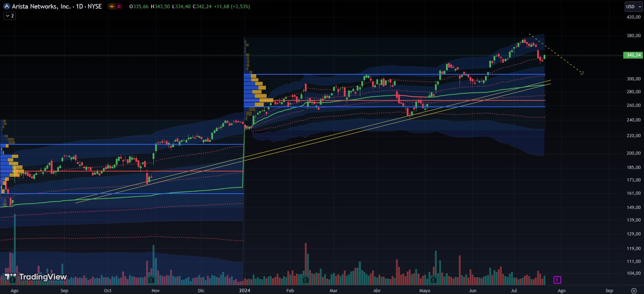The width and height of the screenshot is (644, 294).
Task: Click the Mayo label on time axis
Action: coord(425,290)
